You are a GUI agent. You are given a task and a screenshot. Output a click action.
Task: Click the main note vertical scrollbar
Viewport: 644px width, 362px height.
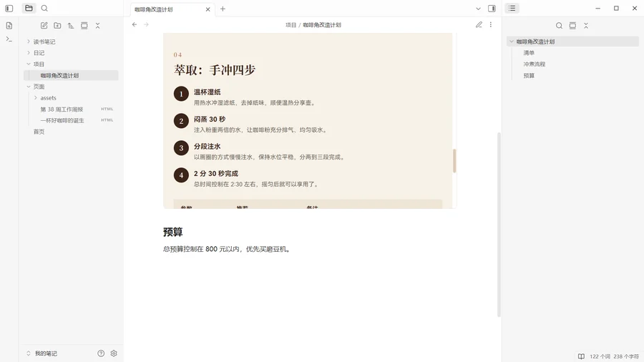click(499, 225)
